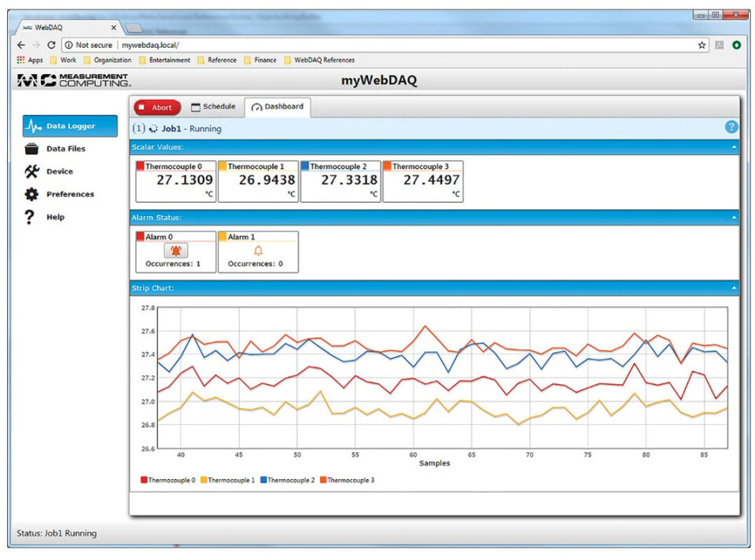Toggle Thermocouple 2 in chart legend
Image resolution: width=755 pixels, height=560 pixels.
point(287,480)
